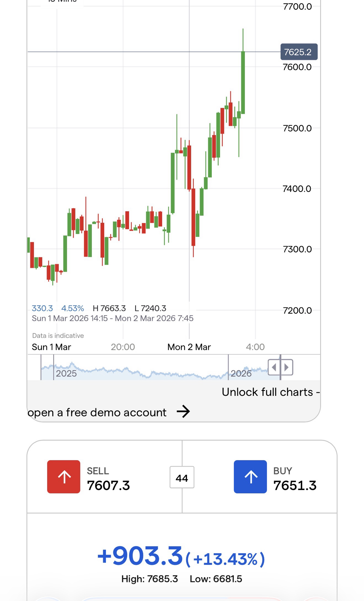Click the +903.3 daily change figure
This screenshot has width=364, height=601.
(x=140, y=556)
